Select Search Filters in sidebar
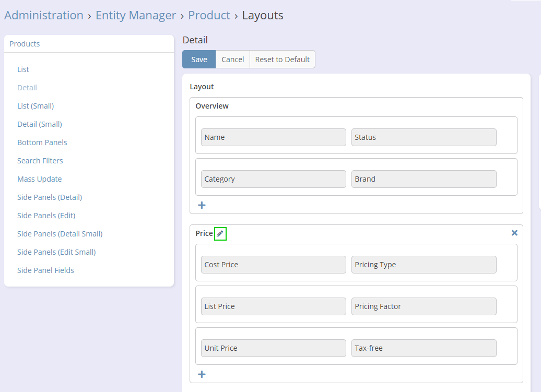This screenshot has height=392, width=541. coord(40,161)
